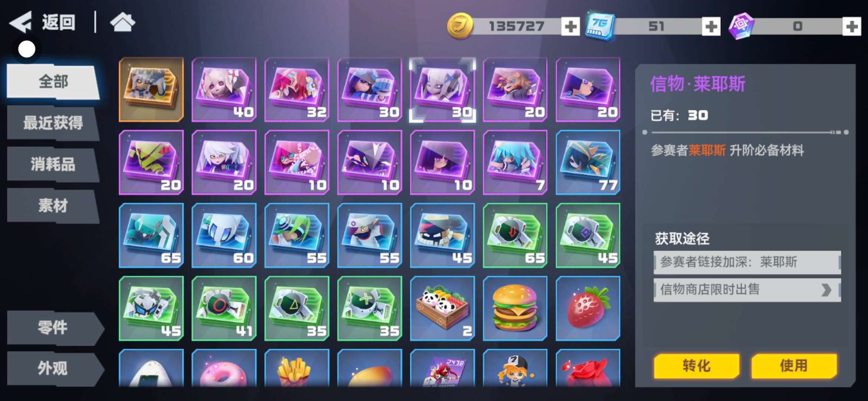Image resolution: width=868 pixels, height=401 pixels.
Task: Open the home screen via house icon
Action: click(123, 22)
